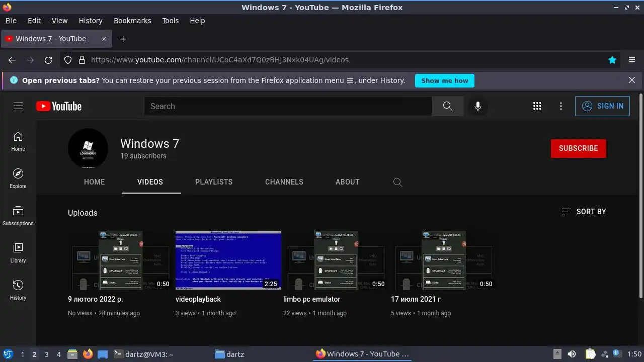Open Firefox application hamburger menu
The width and height of the screenshot is (644, 362).
[632, 60]
